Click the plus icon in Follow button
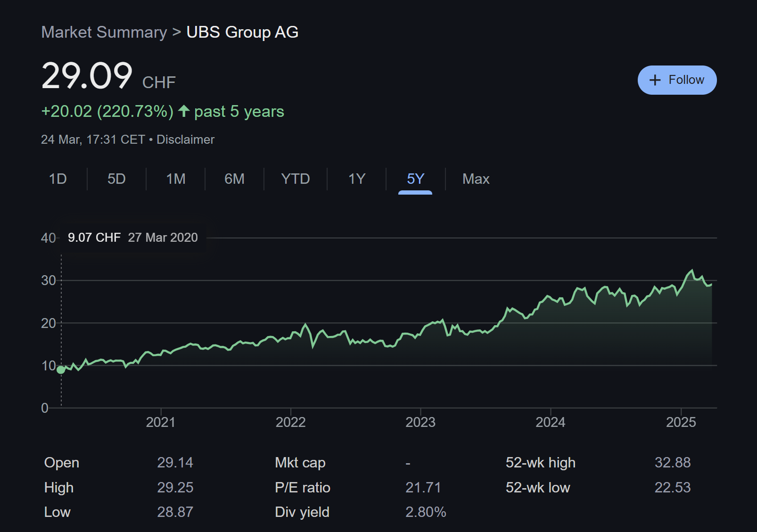 tap(655, 80)
